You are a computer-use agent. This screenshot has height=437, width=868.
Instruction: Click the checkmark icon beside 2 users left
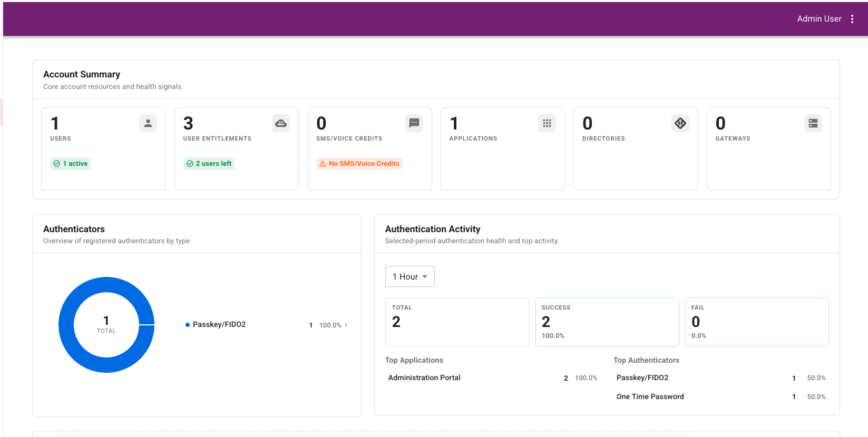pos(190,164)
